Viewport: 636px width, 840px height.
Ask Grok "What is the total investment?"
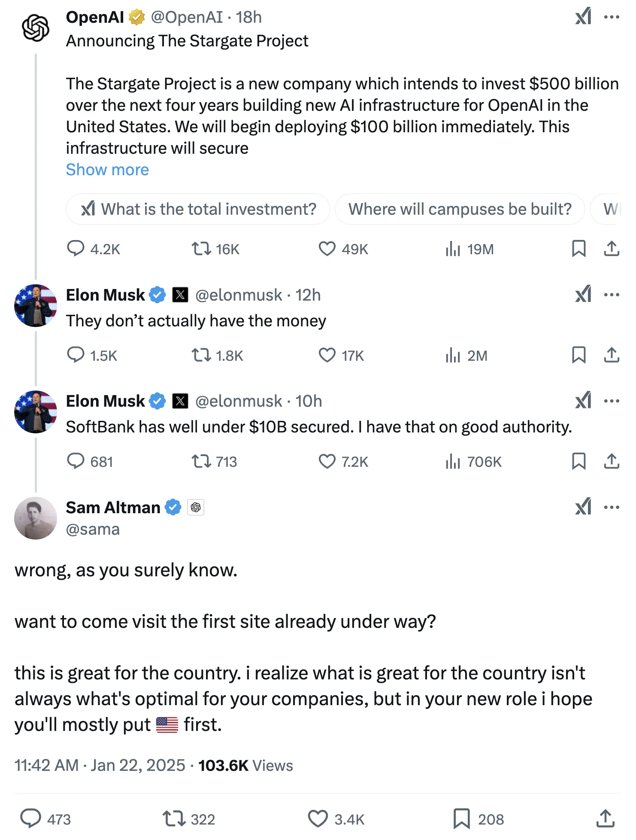coord(198,209)
